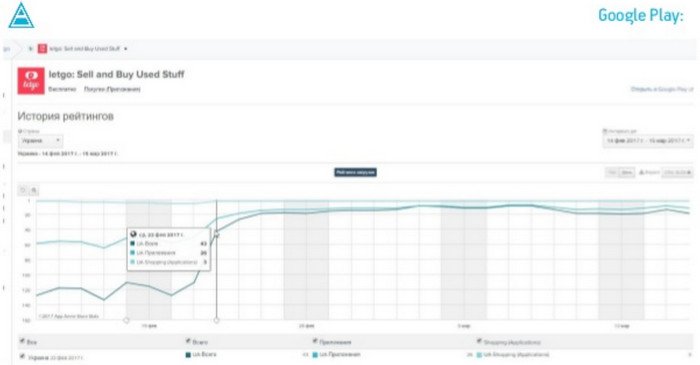Open the date range dropdown
Viewport: 700px width, 365px height.
[x=648, y=141]
